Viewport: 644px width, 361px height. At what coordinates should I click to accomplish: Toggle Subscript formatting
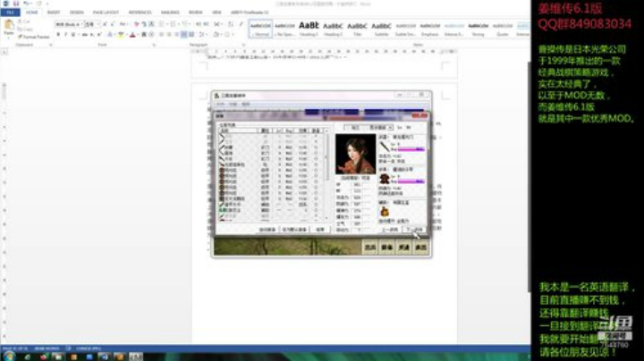(x=92, y=35)
